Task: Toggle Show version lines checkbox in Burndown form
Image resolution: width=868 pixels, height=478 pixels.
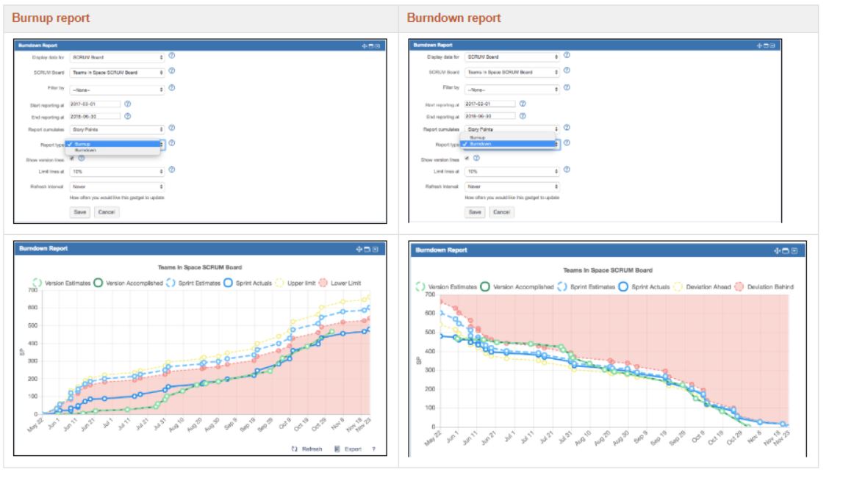Action: click(467, 158)
